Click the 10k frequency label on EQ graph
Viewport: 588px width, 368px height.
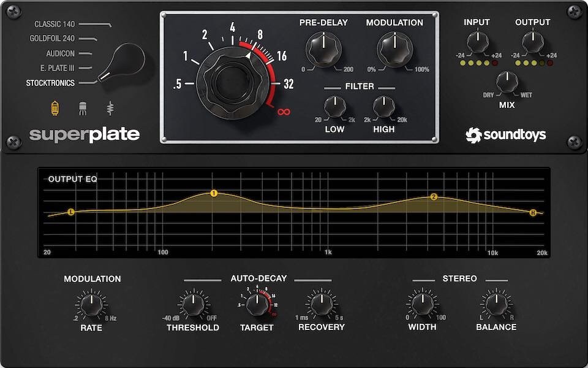point(492,253)
